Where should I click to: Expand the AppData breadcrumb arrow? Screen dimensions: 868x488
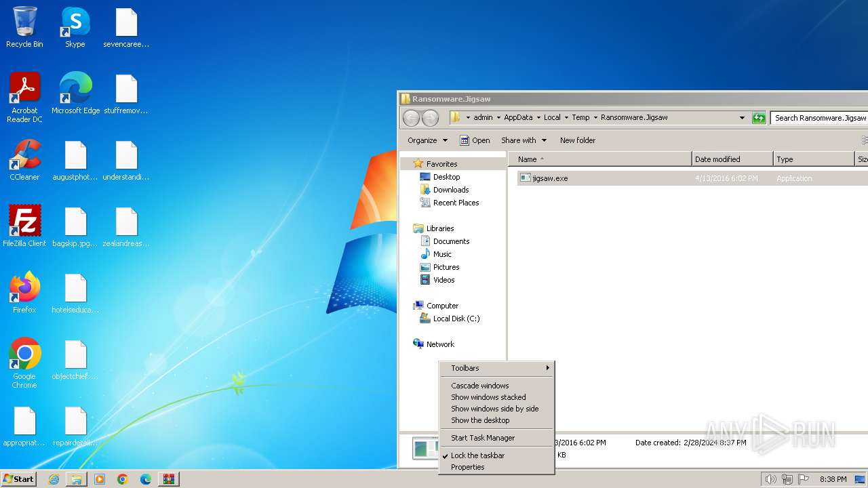pos(538,118)
